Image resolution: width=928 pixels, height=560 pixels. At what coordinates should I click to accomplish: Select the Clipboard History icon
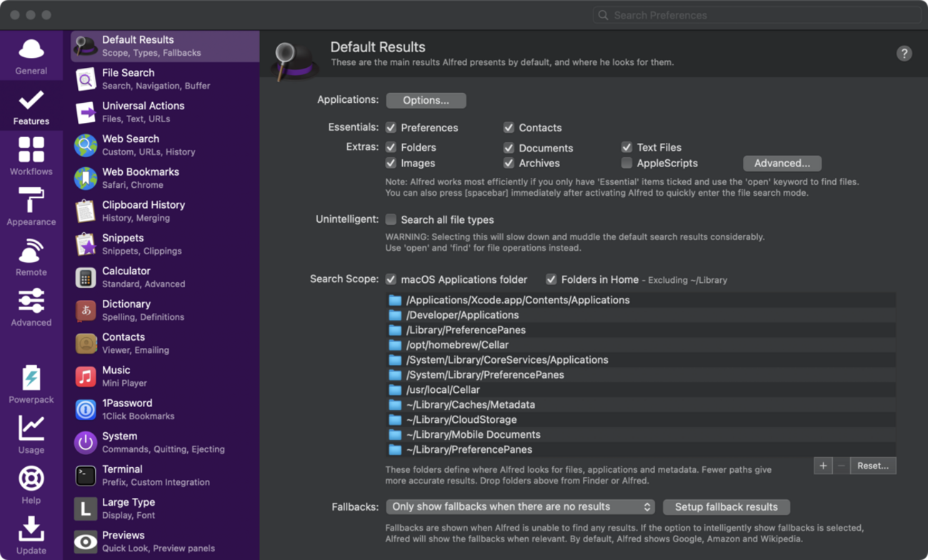tap(86, 211)
